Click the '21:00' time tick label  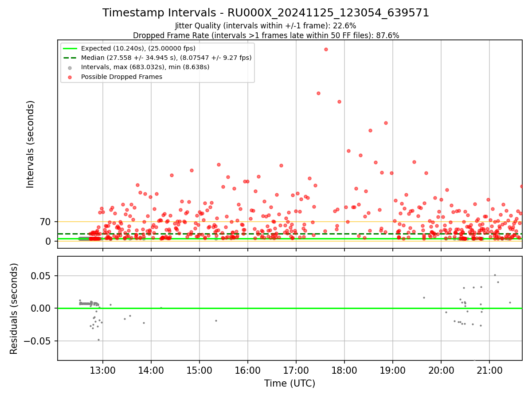(489, 370)
